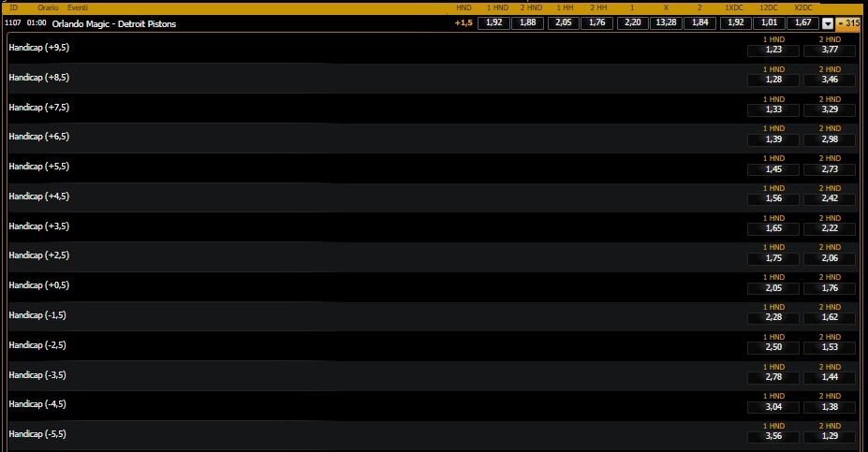Image resolution: width=868 pixels, height=452 pixels.
Task: Click event ID 1107
Action: point(13,22)
